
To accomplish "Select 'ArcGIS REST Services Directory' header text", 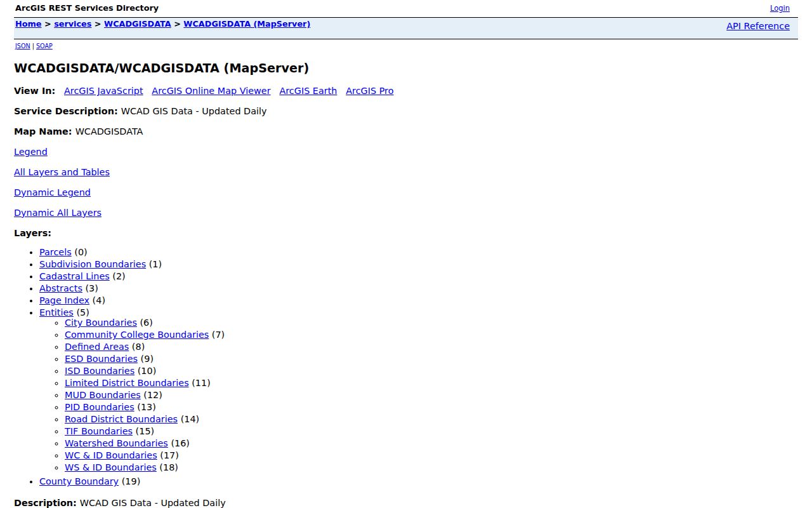I will pyautogui.click(x=87, y=8).
